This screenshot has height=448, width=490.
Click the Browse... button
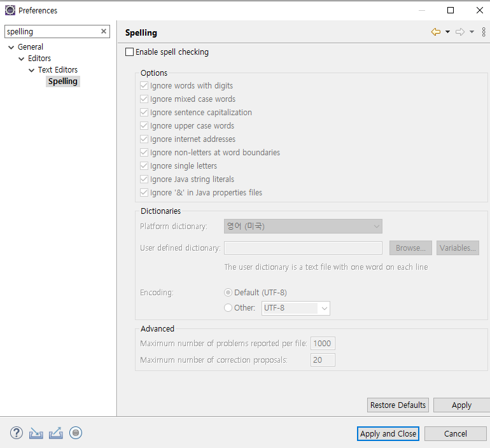pos(410,248)
